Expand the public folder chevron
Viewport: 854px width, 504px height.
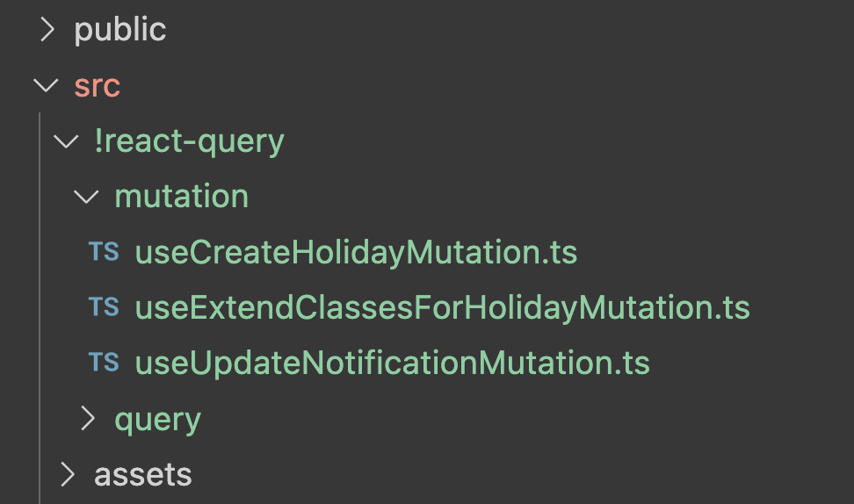pyautogui.click(x=47, y=29)
